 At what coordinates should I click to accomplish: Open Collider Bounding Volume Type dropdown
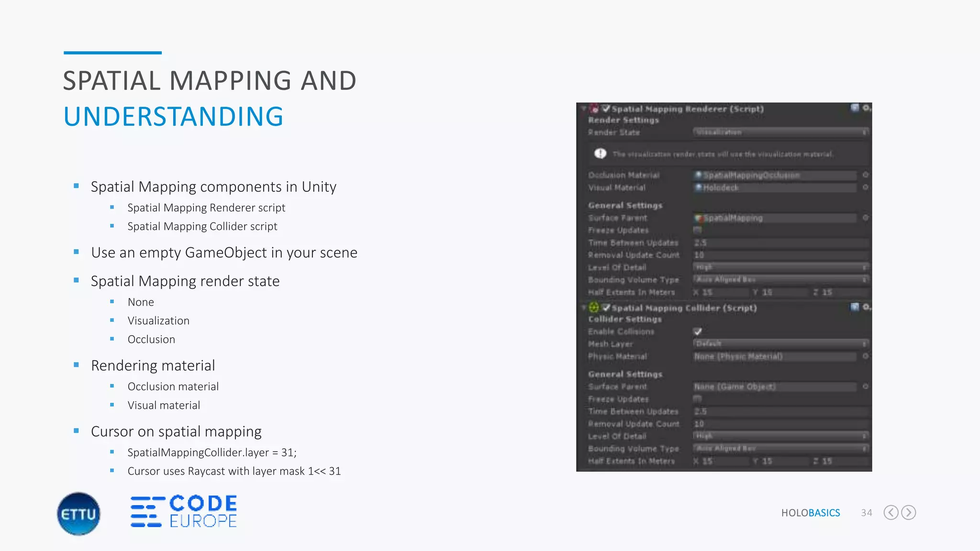(781, 449)
